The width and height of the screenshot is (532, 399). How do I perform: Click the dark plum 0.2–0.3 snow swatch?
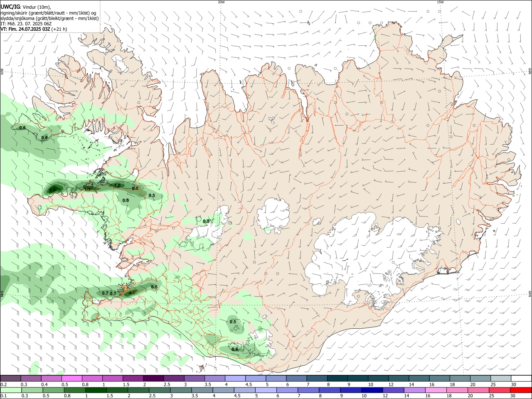(x=10, y=379)
